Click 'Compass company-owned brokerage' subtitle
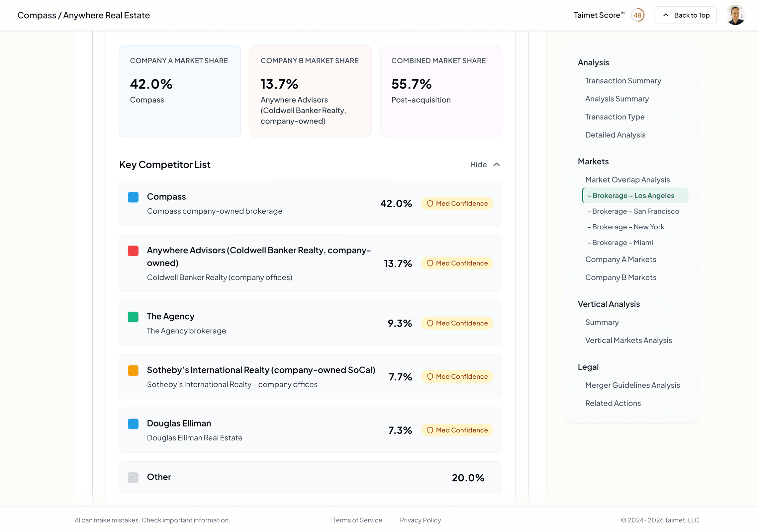 (215, 211)
